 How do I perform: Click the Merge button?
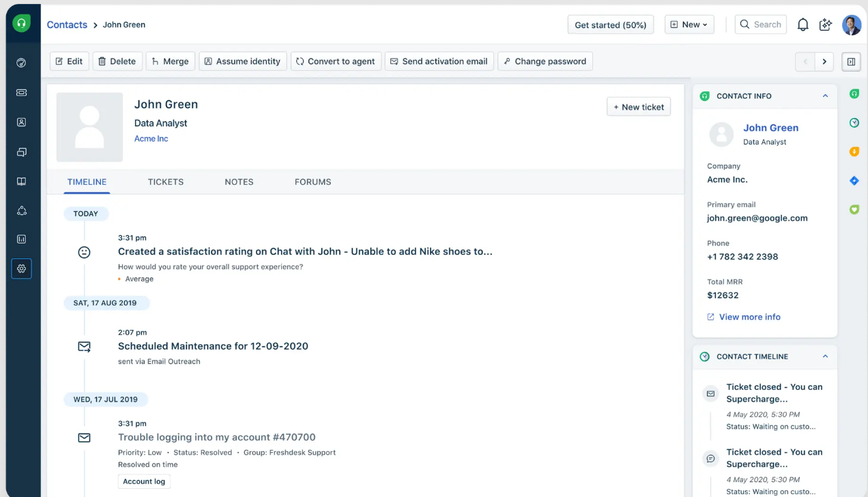(x=171, y=61)
